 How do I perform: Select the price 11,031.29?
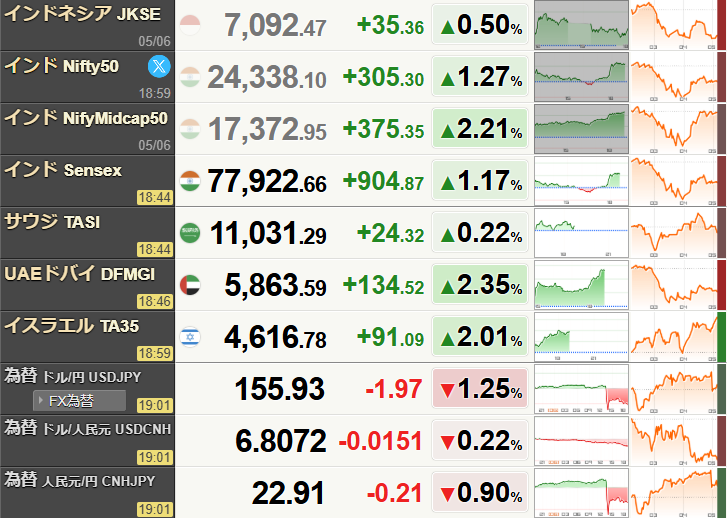tap(268, 233)
